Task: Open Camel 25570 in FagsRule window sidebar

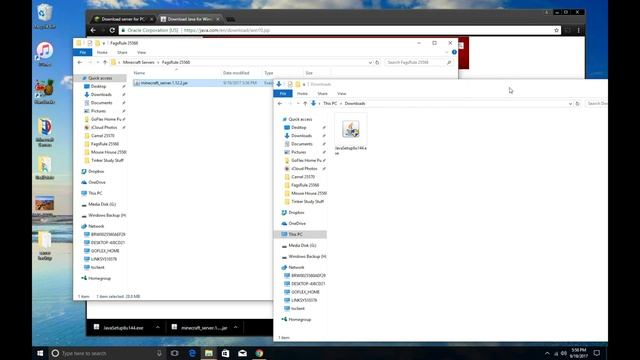Action: click(102, 136)
